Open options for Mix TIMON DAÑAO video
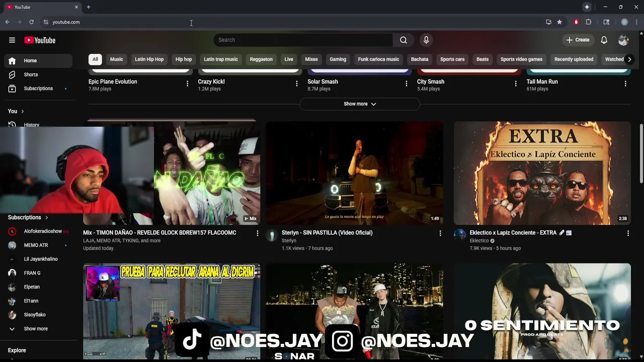Screen dimensions: 644x362 [258, 233]
